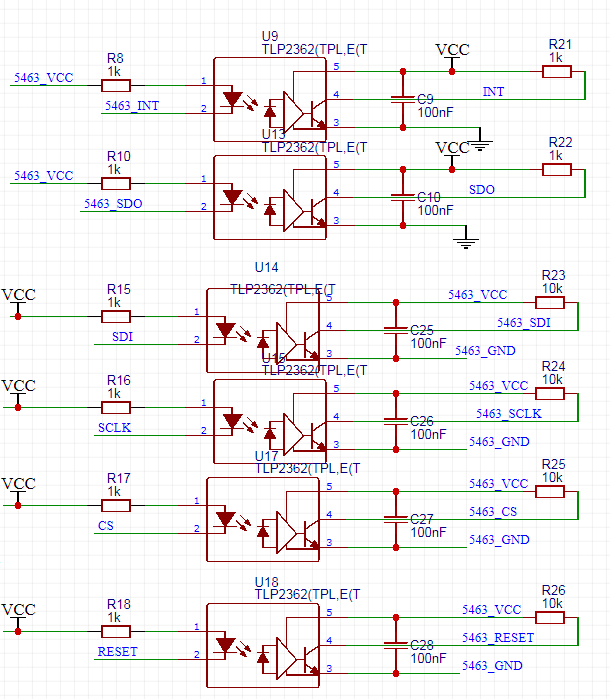Screen dimensions: 610x699
Task: Select resistor R15 symbol
Action: tap(116, 317)
